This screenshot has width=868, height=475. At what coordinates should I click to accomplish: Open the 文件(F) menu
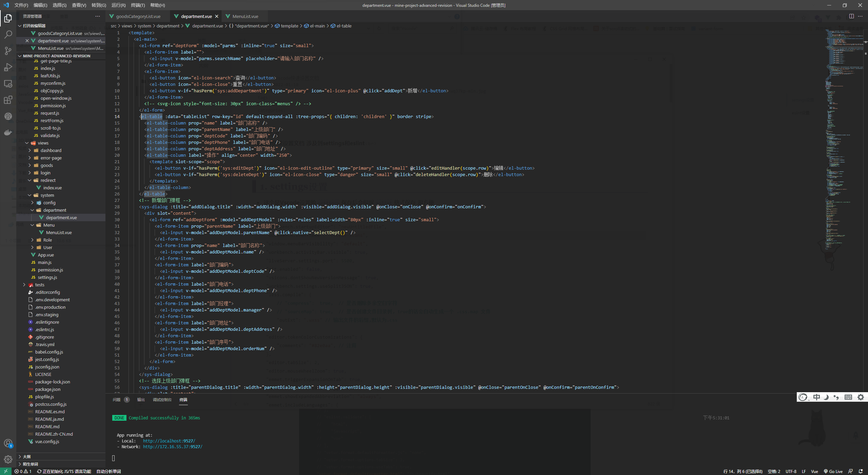click(x=21, y=5)
